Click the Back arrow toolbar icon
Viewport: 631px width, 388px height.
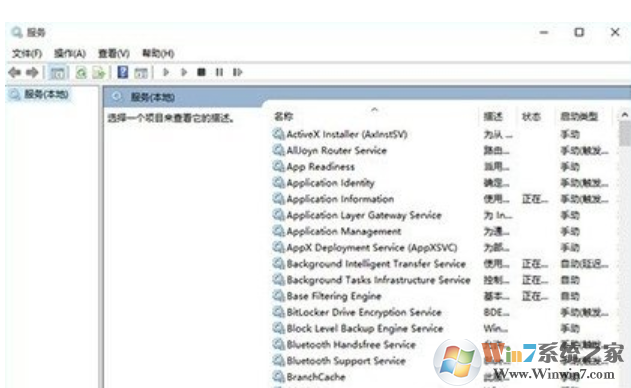coord(14,72)
